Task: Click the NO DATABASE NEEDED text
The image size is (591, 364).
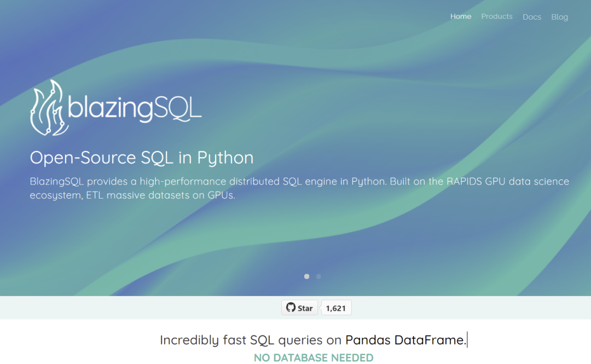Action: point(314,357)
